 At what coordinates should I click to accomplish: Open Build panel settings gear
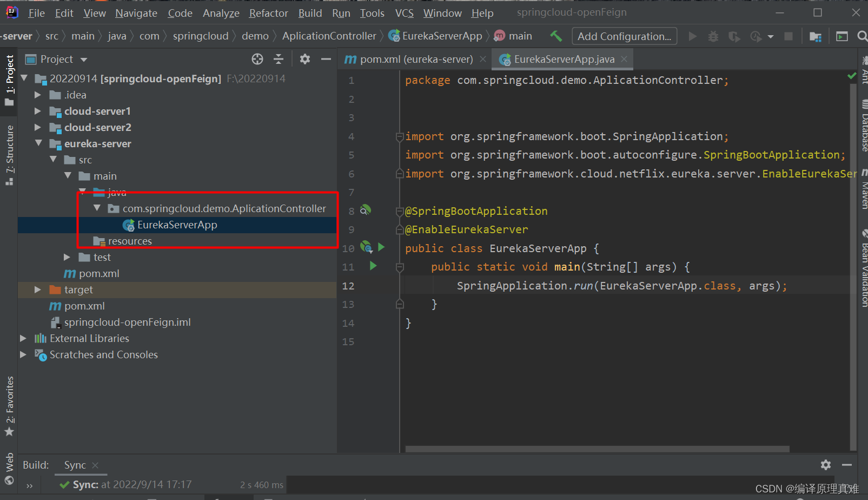click(x=826, y=464)
